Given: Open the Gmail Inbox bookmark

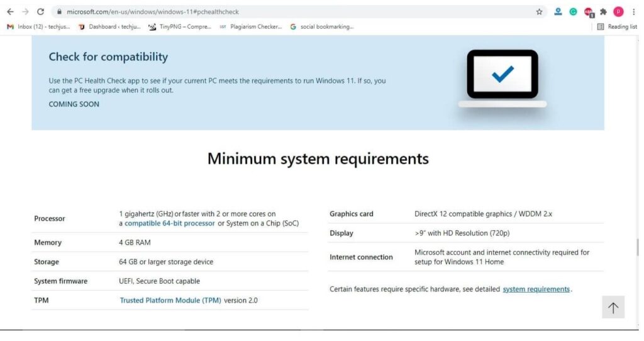Looking at the screenshot, I should click(x=39, y=26).
